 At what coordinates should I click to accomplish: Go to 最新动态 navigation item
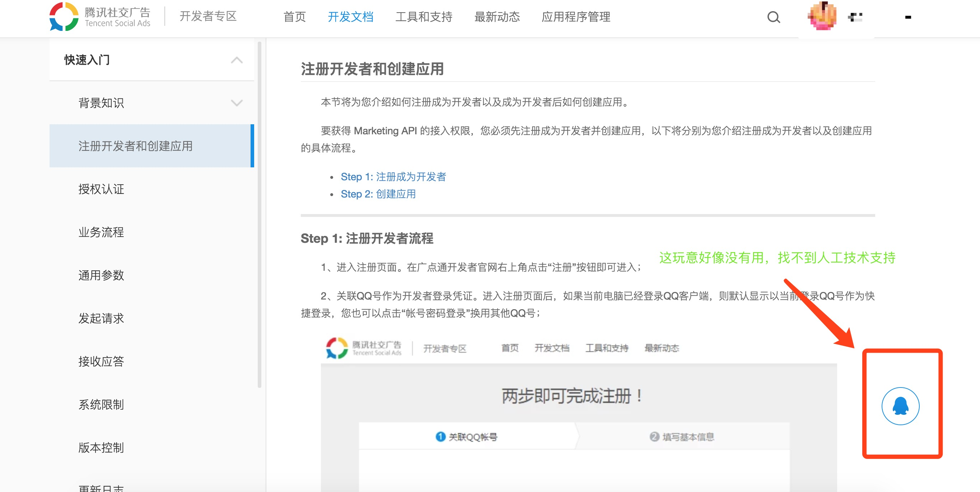497,17
